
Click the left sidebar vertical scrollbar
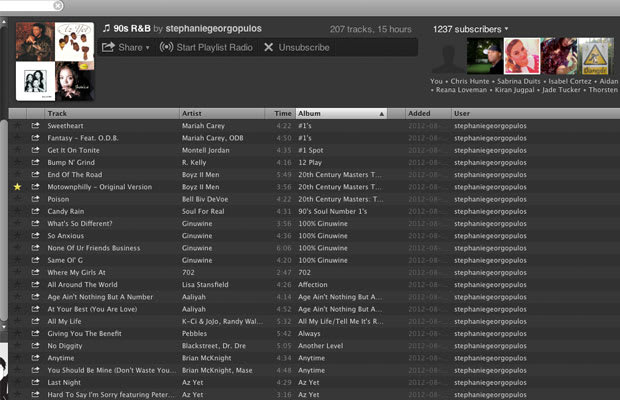(x=4, y=219)
